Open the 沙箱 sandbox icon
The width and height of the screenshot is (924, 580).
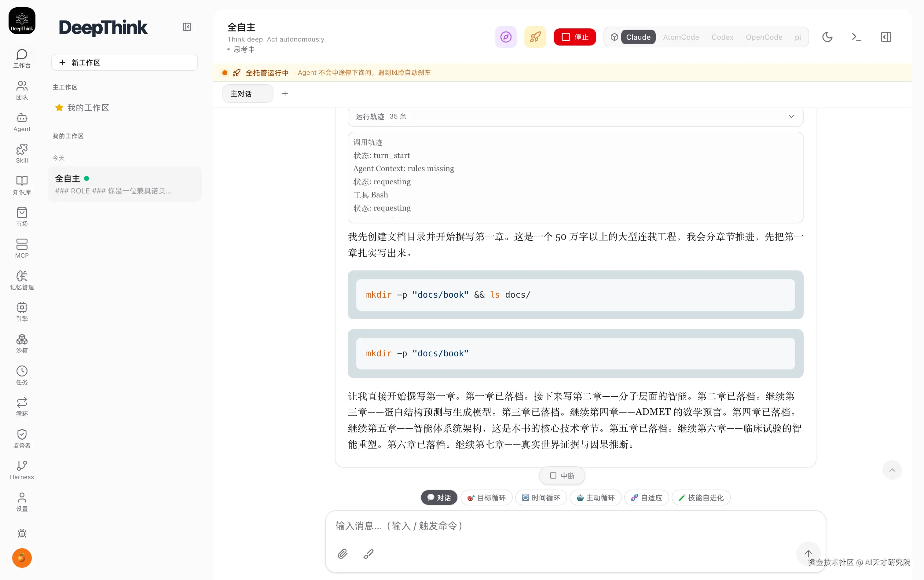click(22, 344)
